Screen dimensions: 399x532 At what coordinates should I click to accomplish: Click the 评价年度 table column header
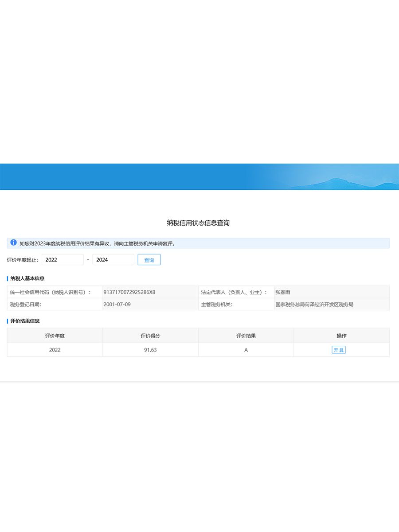click(55, 336)
